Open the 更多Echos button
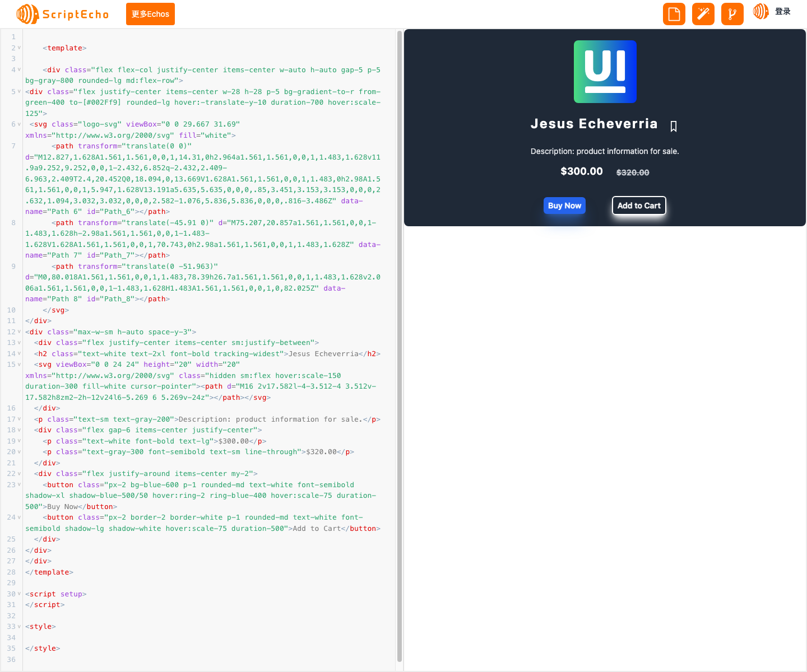Image resolution: width=807 pixels, height=672 pixels. point(150,14)
